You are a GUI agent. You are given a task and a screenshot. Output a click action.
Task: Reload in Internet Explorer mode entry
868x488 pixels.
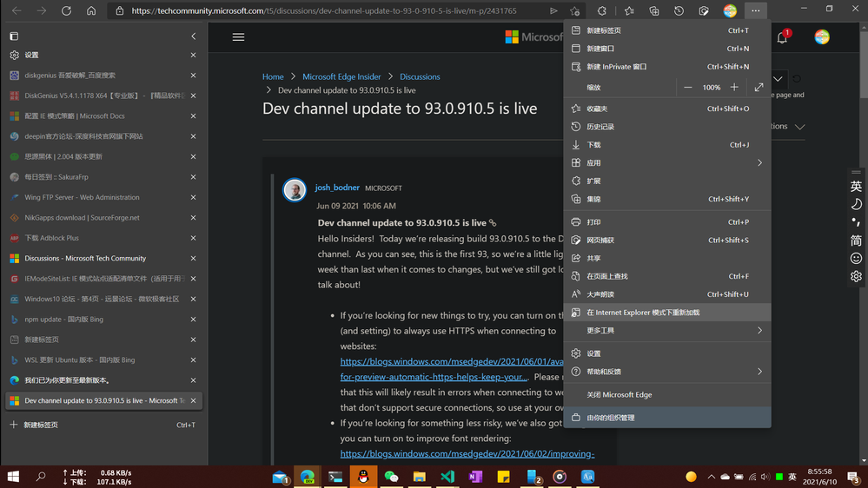click(x=667, y=313)
